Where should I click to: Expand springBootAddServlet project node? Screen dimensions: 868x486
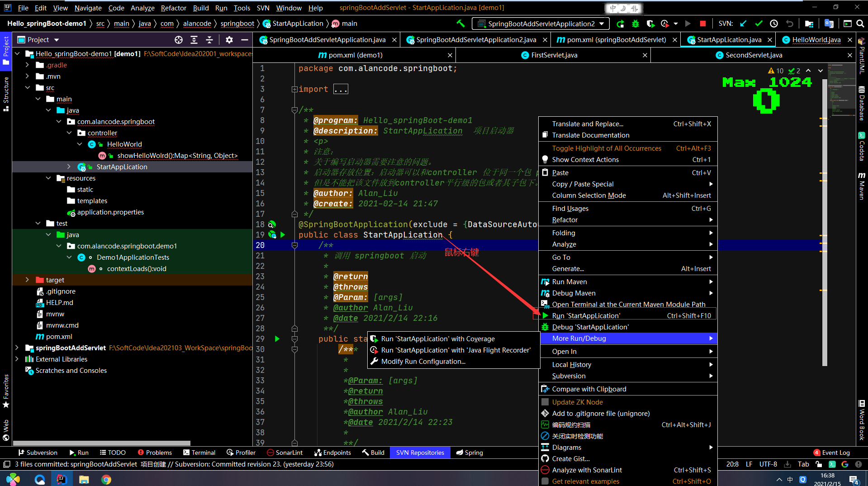[17, 348]
